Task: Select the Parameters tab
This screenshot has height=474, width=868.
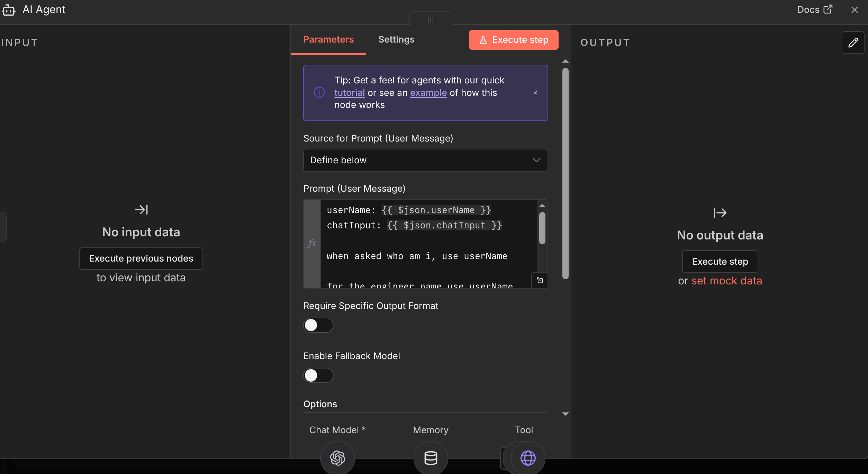Action: pyautogui.click(x=328, y=39)
